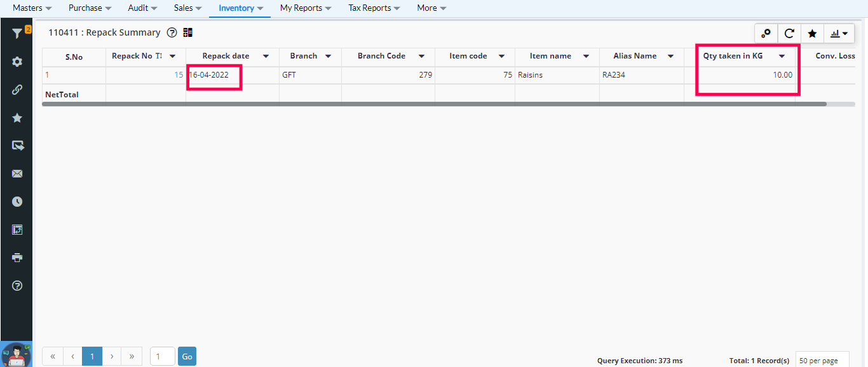Click the GFT branch cell

pos(310,75)
